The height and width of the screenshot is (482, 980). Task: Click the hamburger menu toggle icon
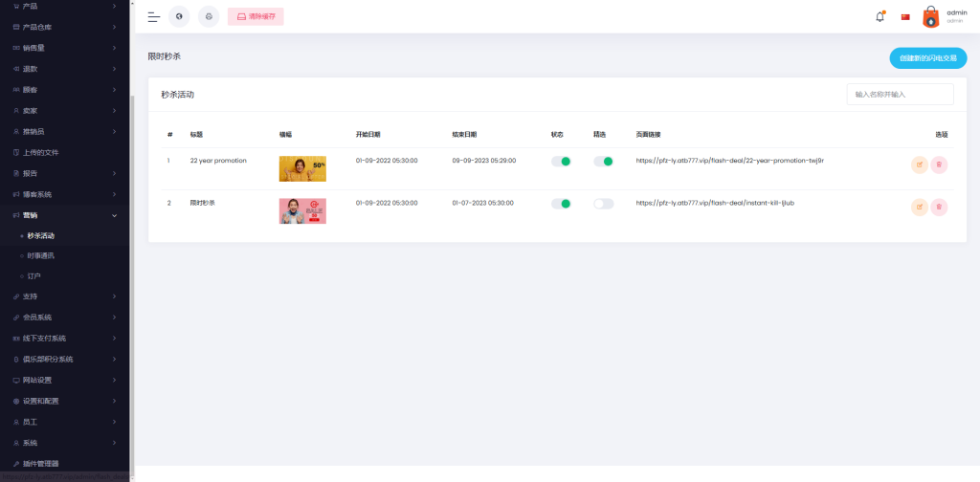153,16
